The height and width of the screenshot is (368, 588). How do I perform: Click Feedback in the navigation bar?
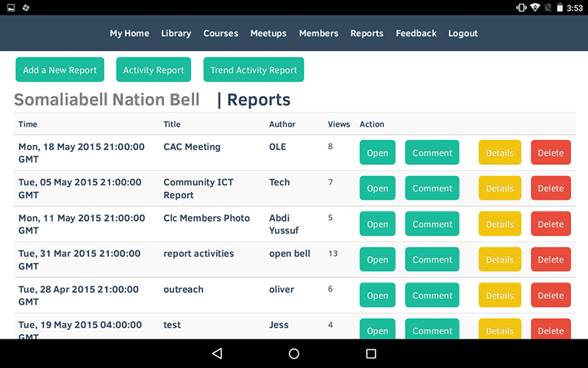[416, 33]
